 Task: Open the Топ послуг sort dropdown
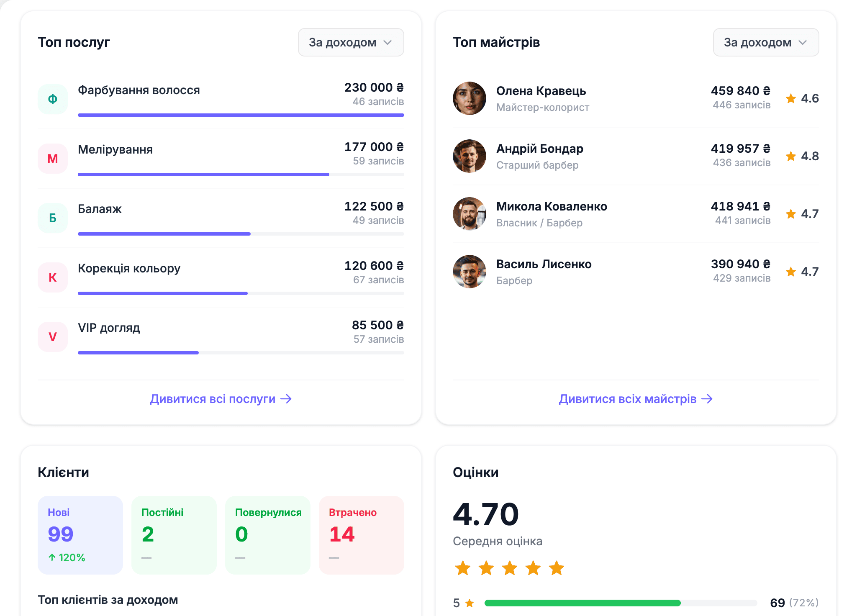351,42
